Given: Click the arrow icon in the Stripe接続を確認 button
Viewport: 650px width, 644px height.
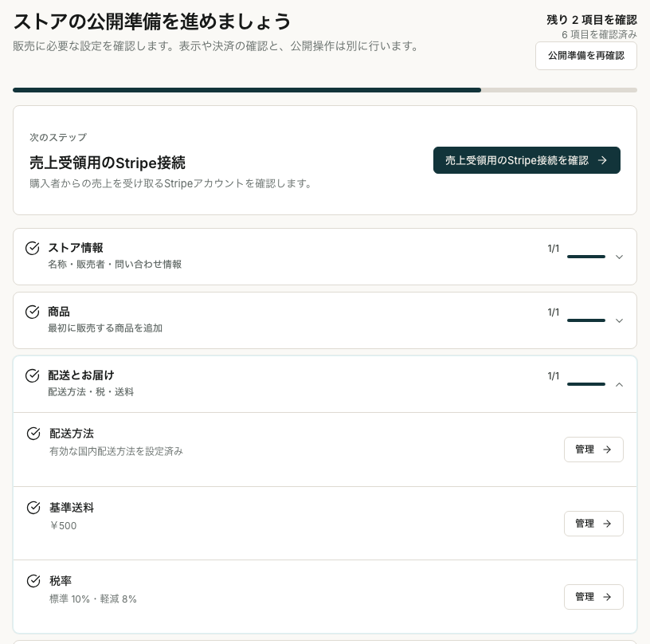Looking at the screenshot, I should [x=602, y=160].
